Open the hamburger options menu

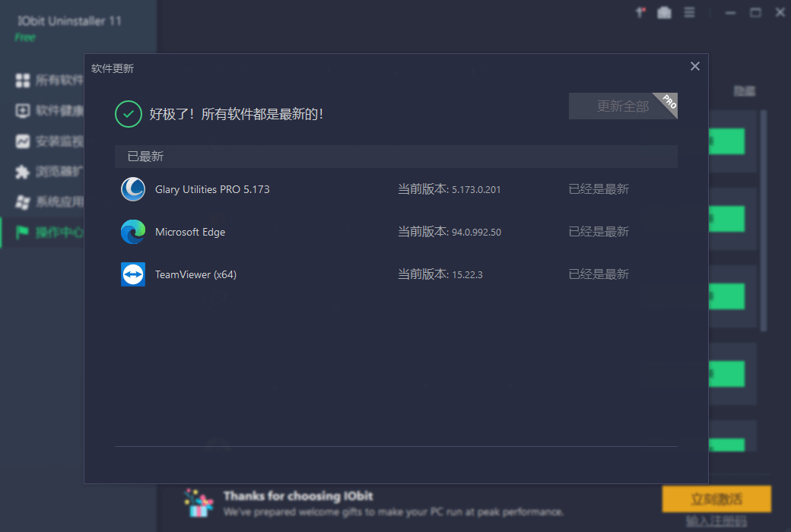(689, 13)
